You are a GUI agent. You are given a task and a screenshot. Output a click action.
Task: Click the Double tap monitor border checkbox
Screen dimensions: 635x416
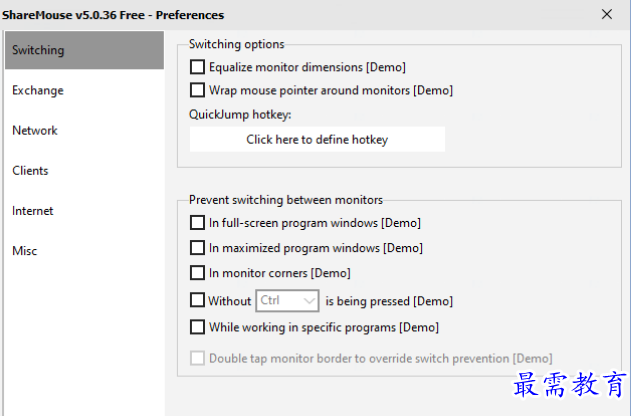pyautogui.click(x=197, y=358)
